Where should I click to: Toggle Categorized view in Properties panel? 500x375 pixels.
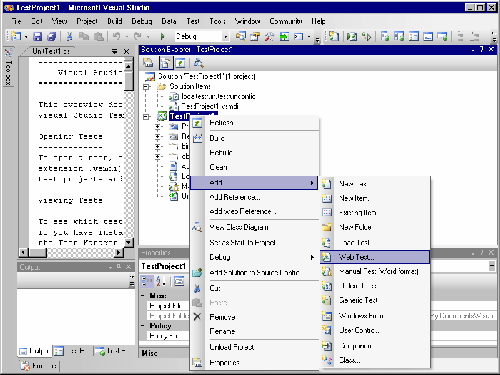[147, 282]
